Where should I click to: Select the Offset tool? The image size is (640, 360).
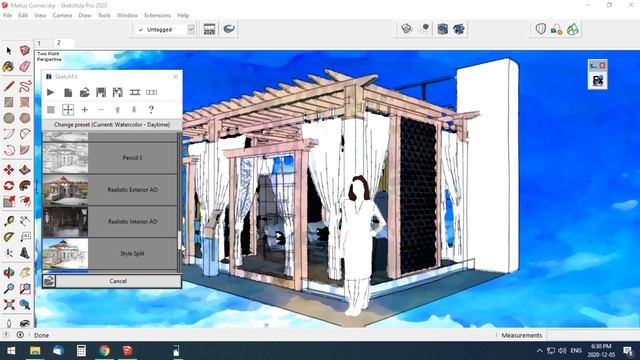coord(25,201)
